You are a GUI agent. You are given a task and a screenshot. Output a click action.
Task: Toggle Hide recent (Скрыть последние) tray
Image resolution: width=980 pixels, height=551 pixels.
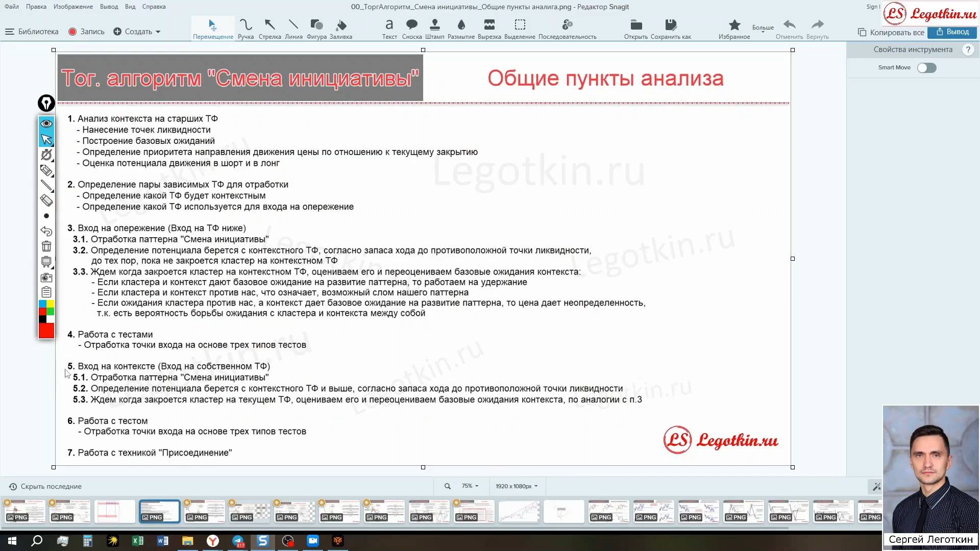[45, 486]
